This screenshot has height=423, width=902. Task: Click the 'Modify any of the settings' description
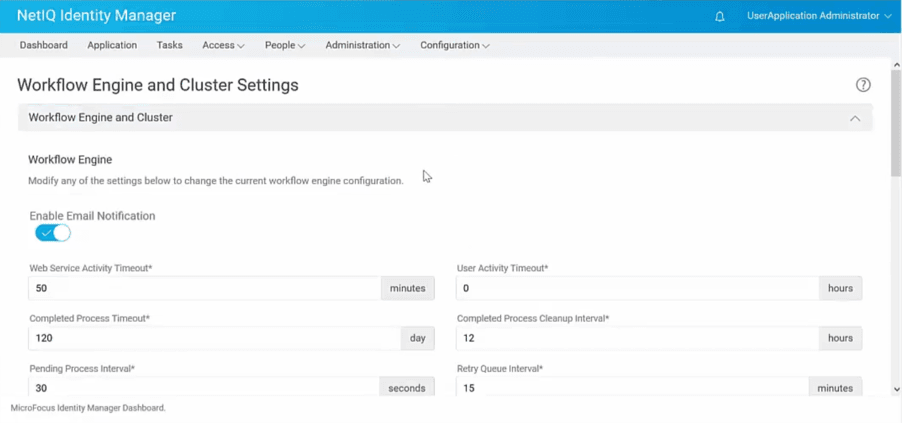(x=216, y=181)
